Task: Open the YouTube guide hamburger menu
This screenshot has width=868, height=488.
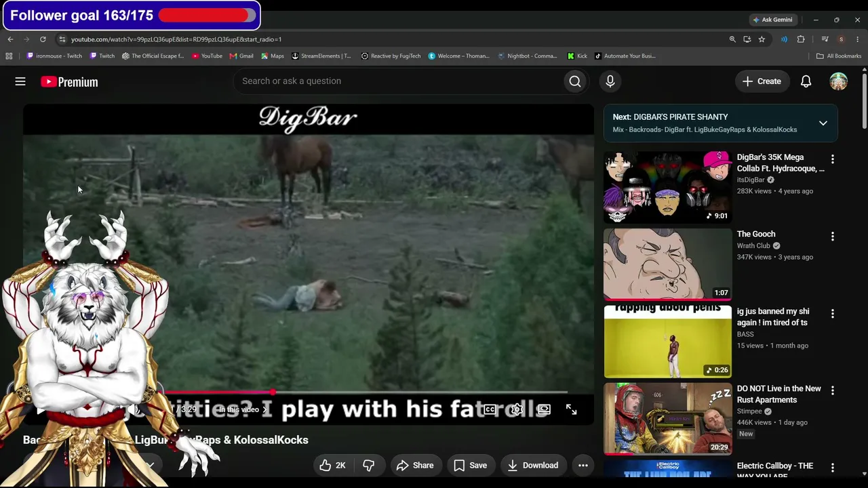Action: [20, 81]
